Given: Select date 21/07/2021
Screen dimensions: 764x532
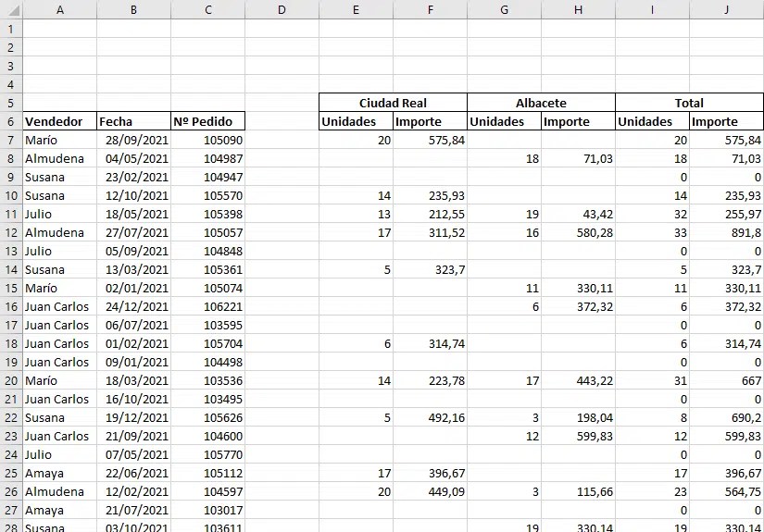Looking at the screenshot, I should pyautogui.click(x=134, y=510).
